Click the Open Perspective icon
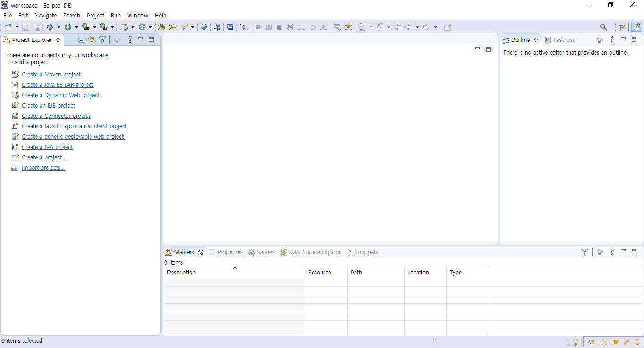 point(622,27)
